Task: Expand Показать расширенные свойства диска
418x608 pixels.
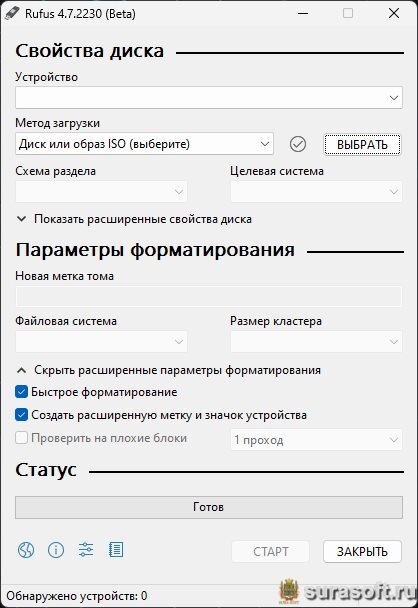Action: (135, 219)
